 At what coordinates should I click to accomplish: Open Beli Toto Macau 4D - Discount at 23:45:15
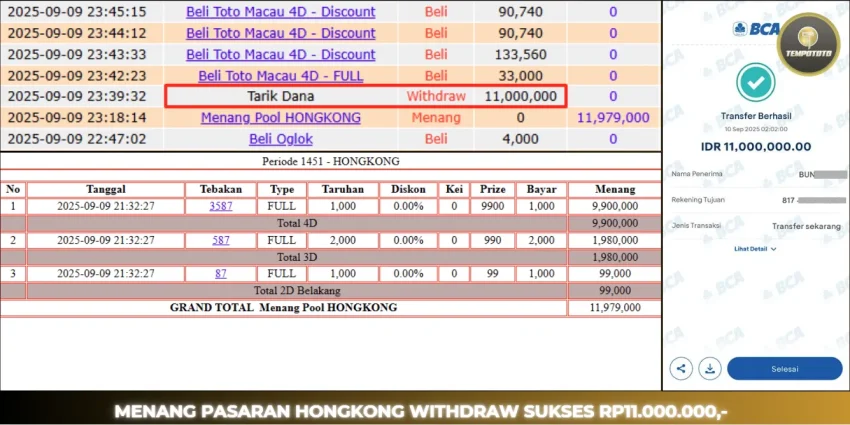point(280,11)
